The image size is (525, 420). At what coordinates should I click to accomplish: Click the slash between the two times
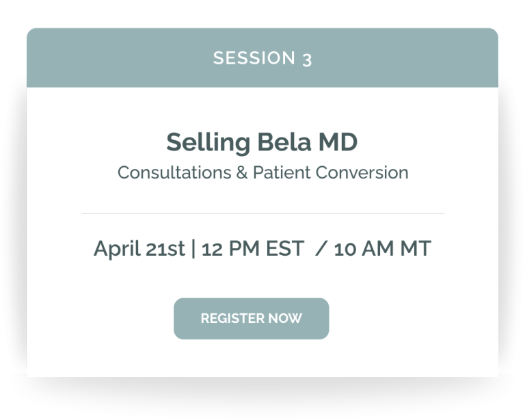(319, 248)
